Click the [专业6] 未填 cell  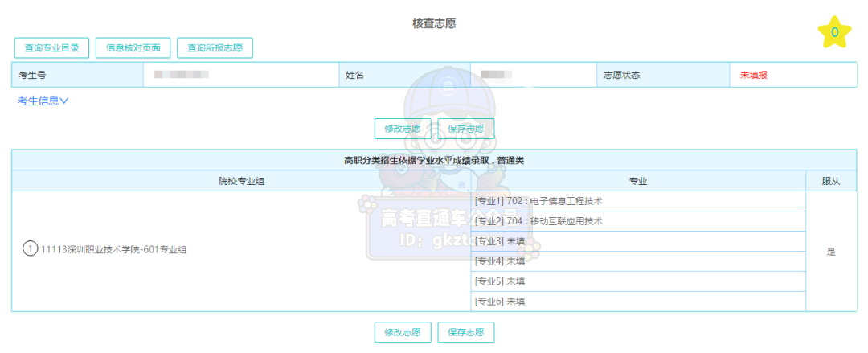[638, 301]
